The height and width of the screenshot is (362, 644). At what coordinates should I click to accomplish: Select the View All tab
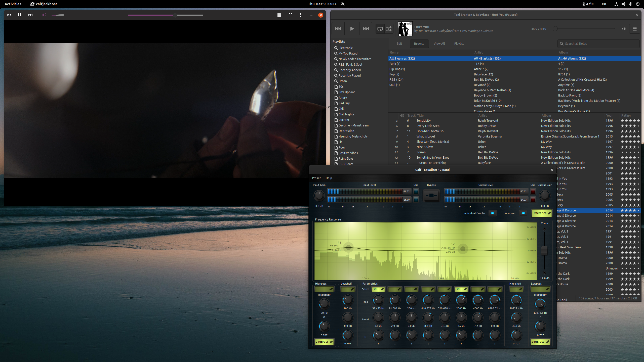click(x=439, y=43)
